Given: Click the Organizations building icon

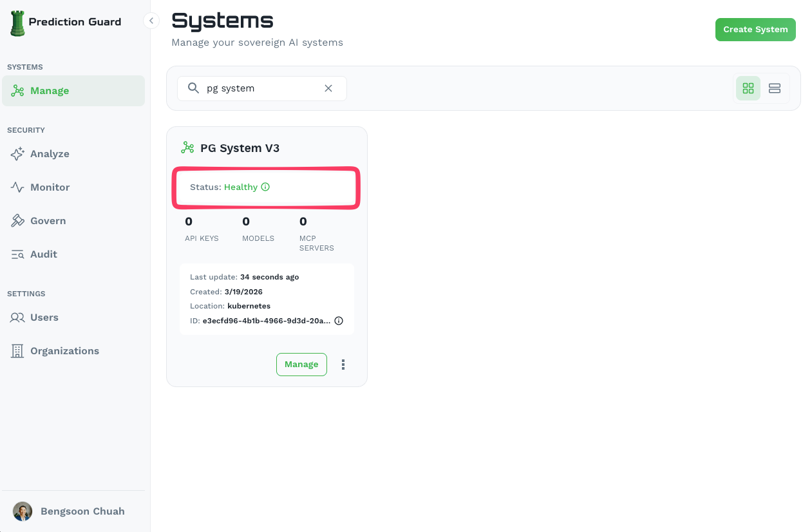Looking at the screenshot, I should click(17, 350).
